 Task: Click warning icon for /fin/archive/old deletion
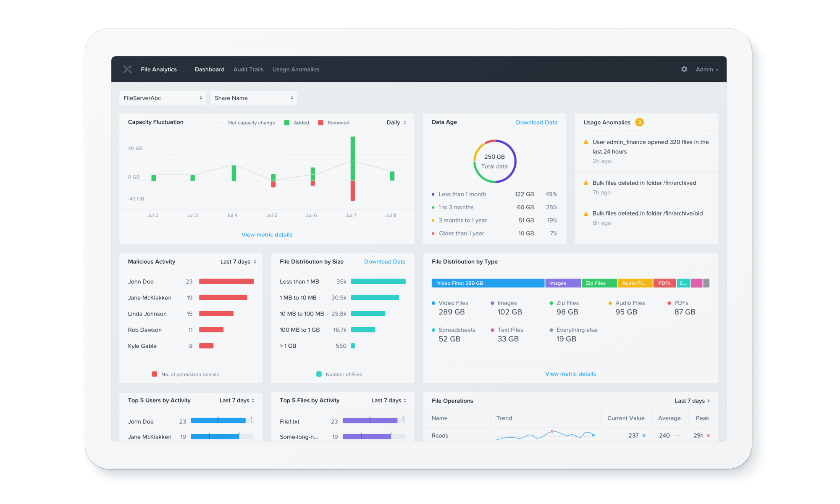tap(586, 214)
